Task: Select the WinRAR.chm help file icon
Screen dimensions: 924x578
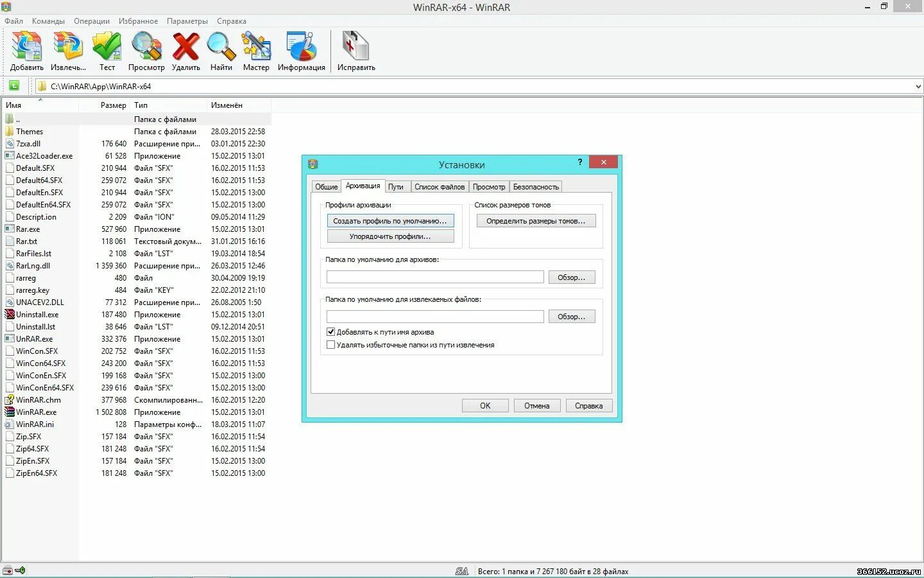Action: [9, 399]
